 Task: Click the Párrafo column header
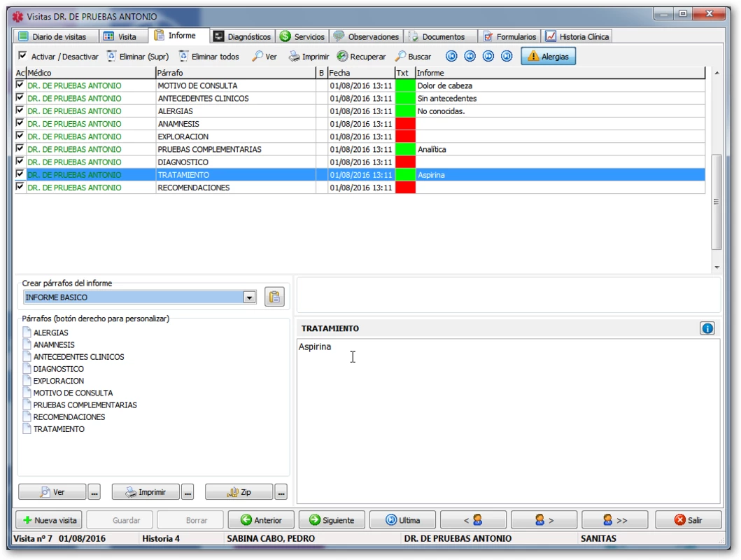235,73
